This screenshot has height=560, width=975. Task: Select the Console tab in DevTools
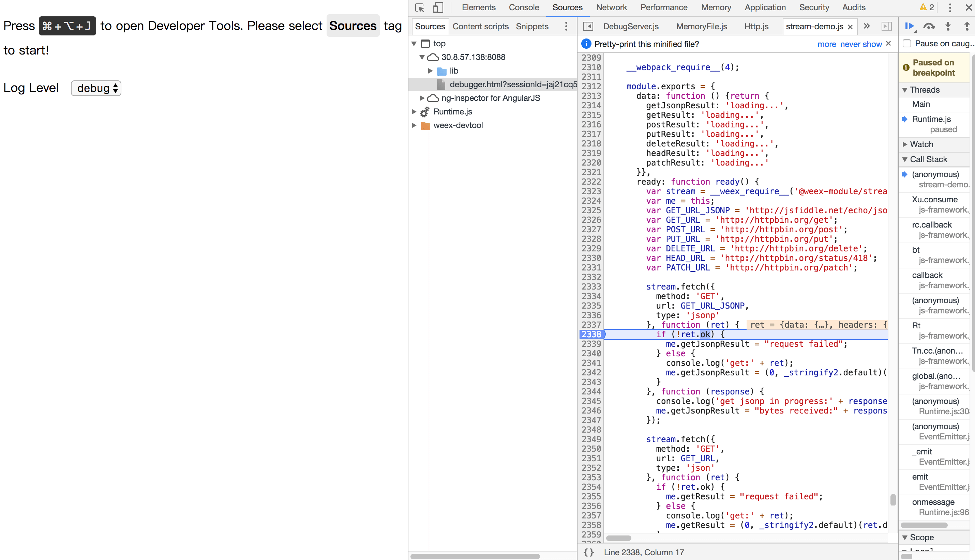(x=524, y=7)
